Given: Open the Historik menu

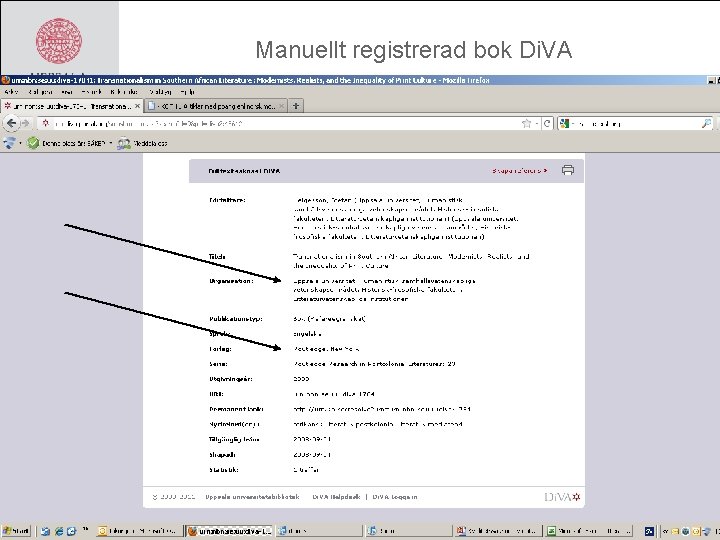Looking at the screenshot, I should click(91, 92).
